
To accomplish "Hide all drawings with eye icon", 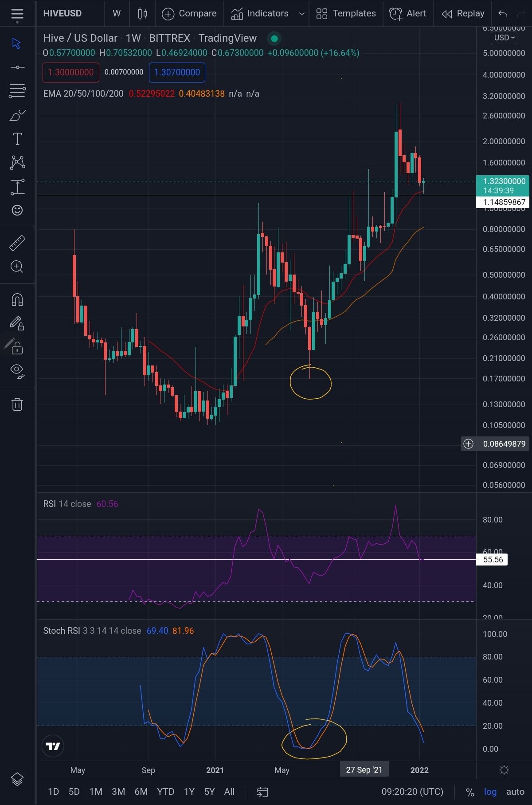I will 17,371.
